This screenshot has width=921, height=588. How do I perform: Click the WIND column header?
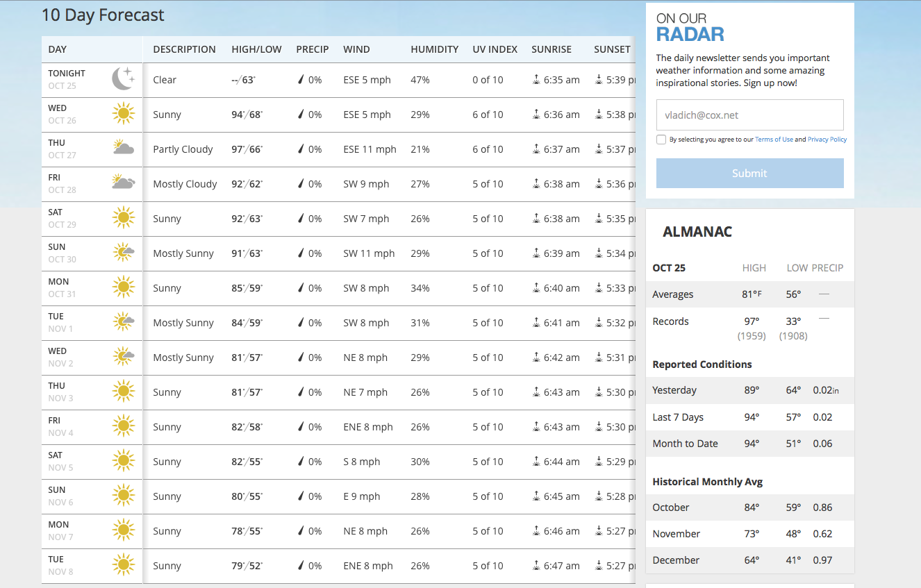[356, 49]
